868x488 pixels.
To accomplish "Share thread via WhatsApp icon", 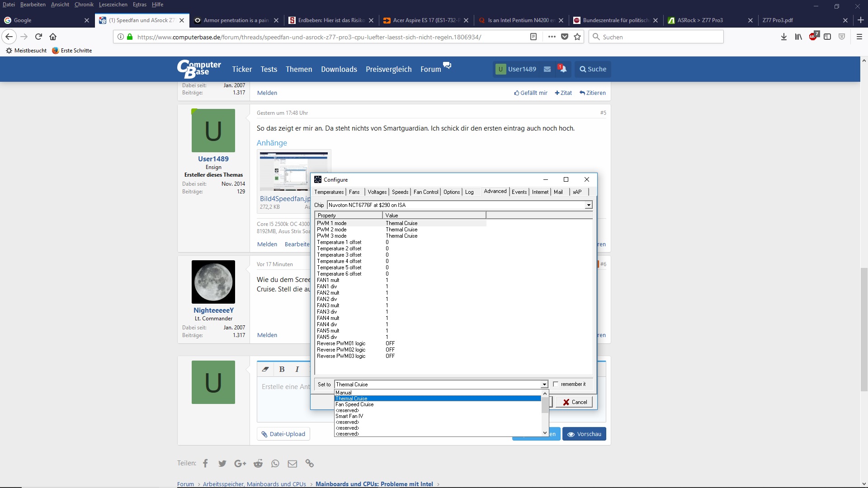I will pyautogui.click(x=275, y=464).
